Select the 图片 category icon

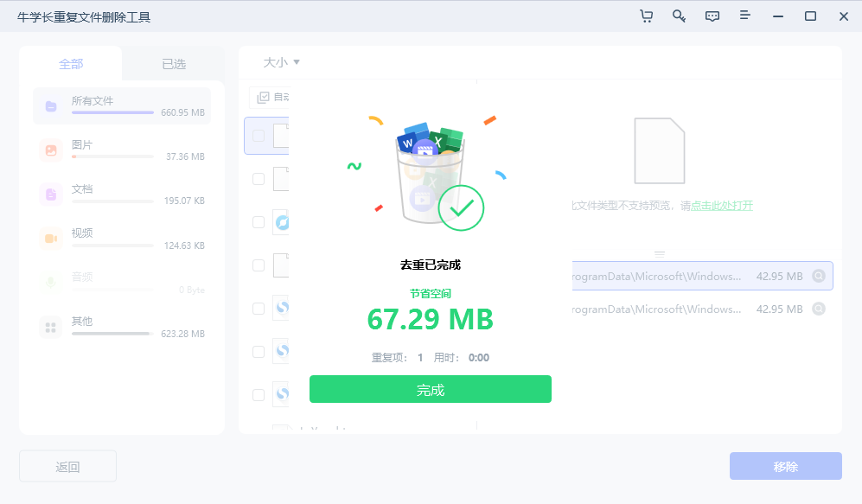pyautogui.click(x=51, y=150)
